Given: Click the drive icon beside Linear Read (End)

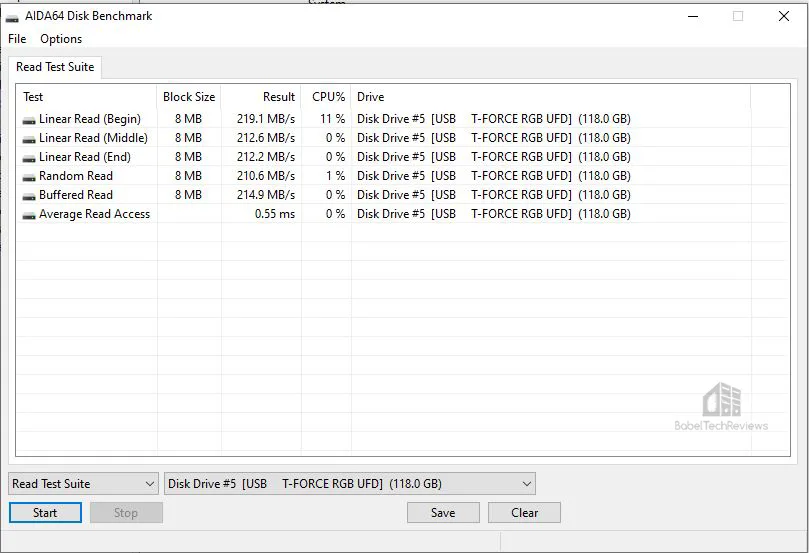Looking at the screenshot, I should pos(29,158).
